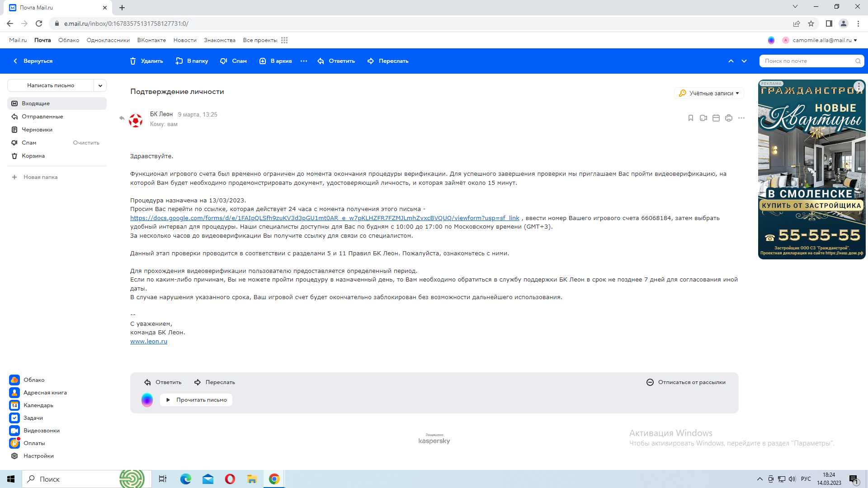Screen dimensions: 868x488
Task: Archive the email with В архив
Action: pos(275,61)
